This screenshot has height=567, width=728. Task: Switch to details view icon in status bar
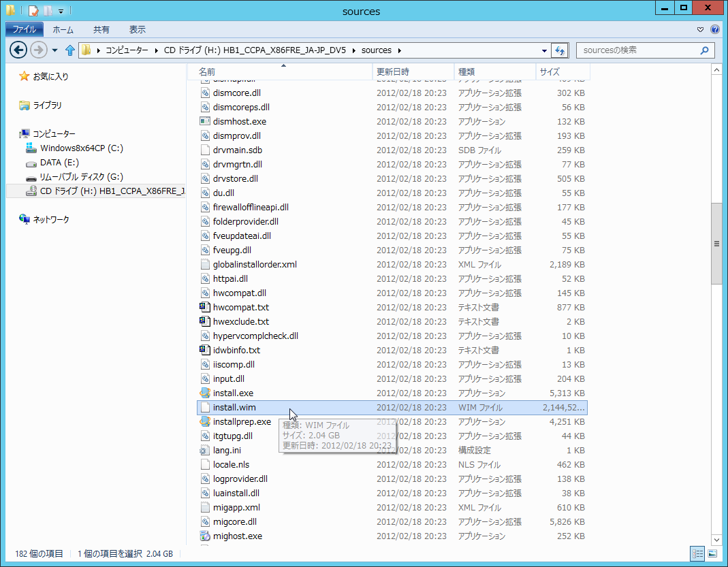[x=697, y=553]
